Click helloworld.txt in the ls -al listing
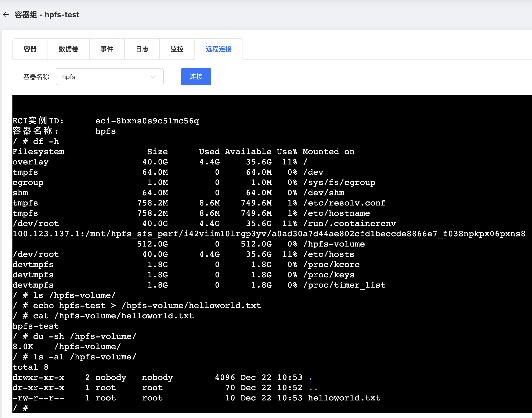532x418 pixels. (344, 398)
